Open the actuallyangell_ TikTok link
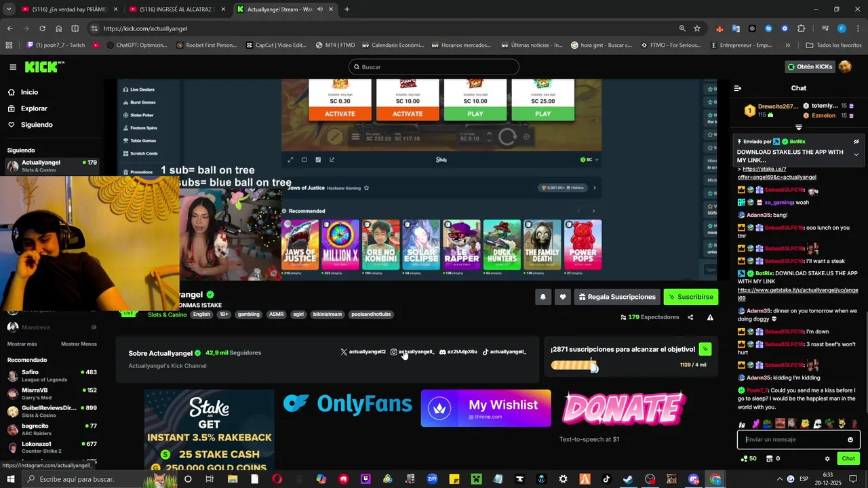 (x=504, y=352)
